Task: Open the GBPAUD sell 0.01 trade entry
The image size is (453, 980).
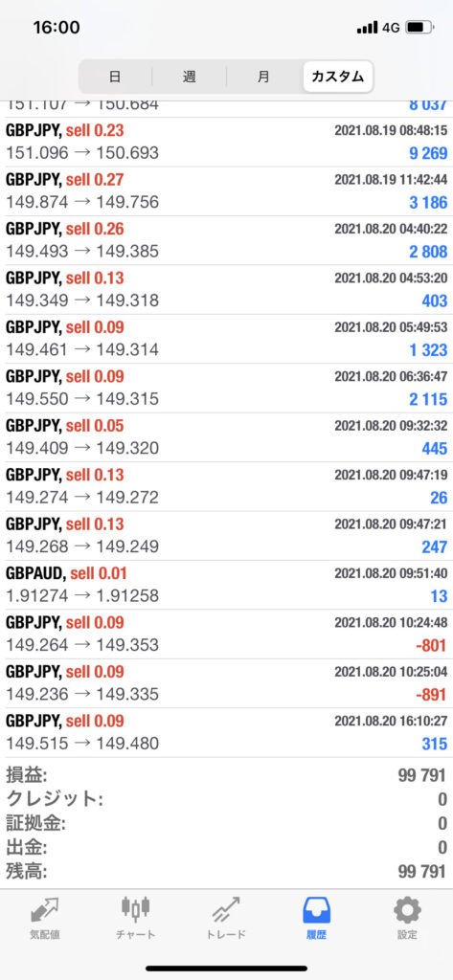Action: (226, 585)
